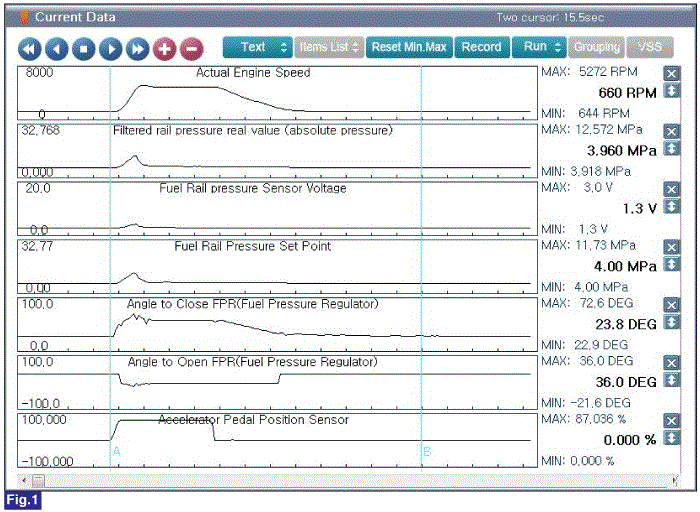Click the Accelerator Pedal Position Sensor title
This screenshot has height=512, width=700.
tap(254, 420)
